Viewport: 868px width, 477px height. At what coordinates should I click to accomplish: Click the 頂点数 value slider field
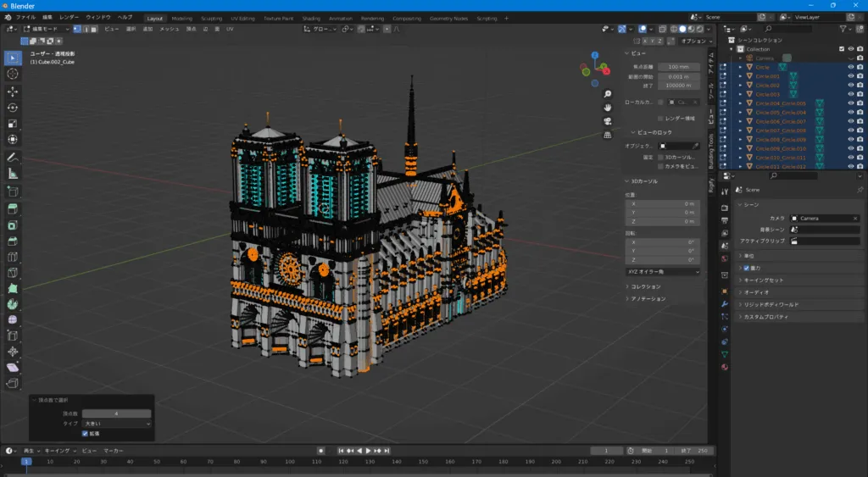click(x=117, y=413)
